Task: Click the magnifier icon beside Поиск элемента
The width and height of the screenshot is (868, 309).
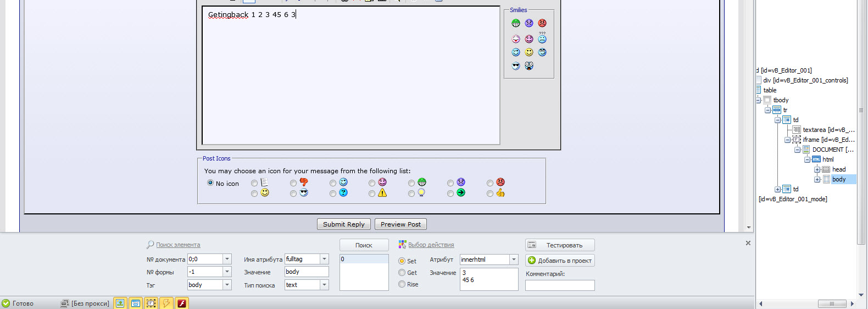Action: click(x=150, y=245)
